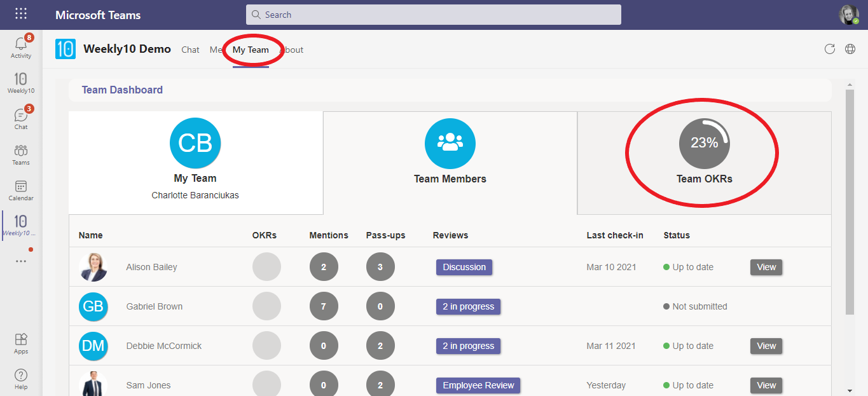Click the Search input field
This screenshot has height=396, width=868.
[x=434, y=15]
